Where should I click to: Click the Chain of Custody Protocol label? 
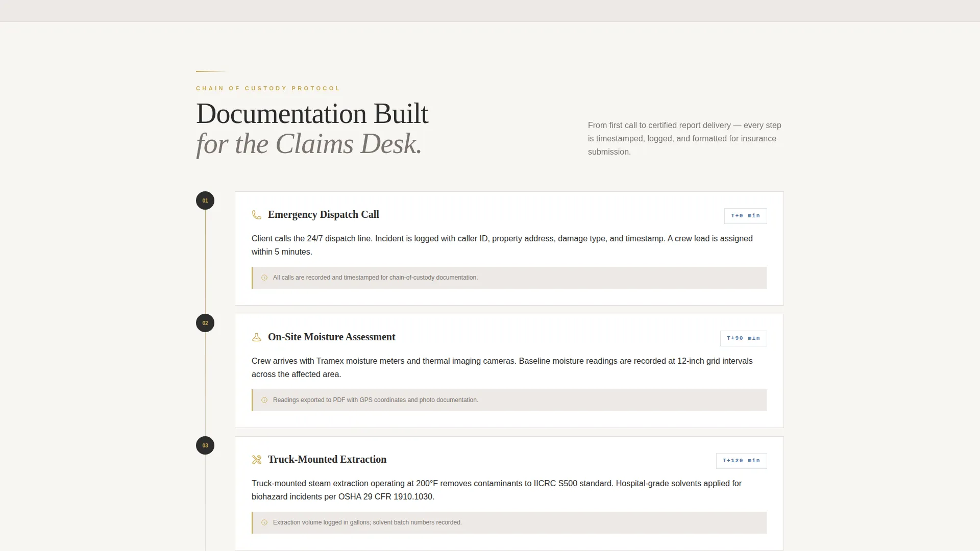point(268,88)
